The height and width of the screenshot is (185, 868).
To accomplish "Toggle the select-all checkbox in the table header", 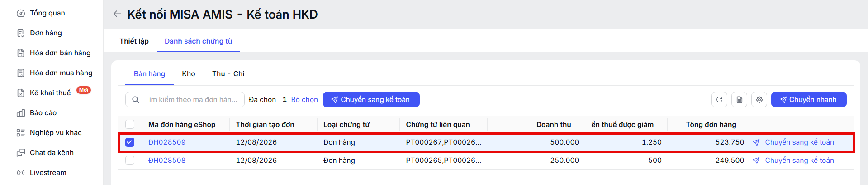I will [x=130, y=124].
